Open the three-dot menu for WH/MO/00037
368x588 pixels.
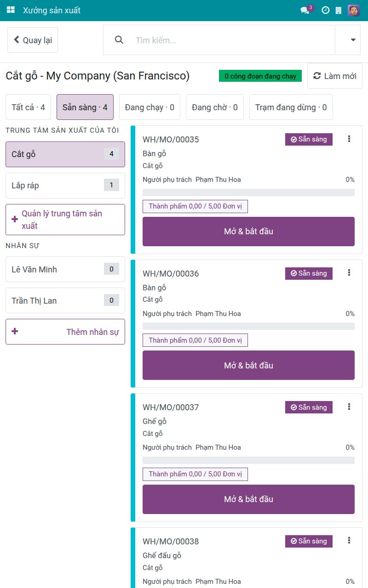(349, 407)
